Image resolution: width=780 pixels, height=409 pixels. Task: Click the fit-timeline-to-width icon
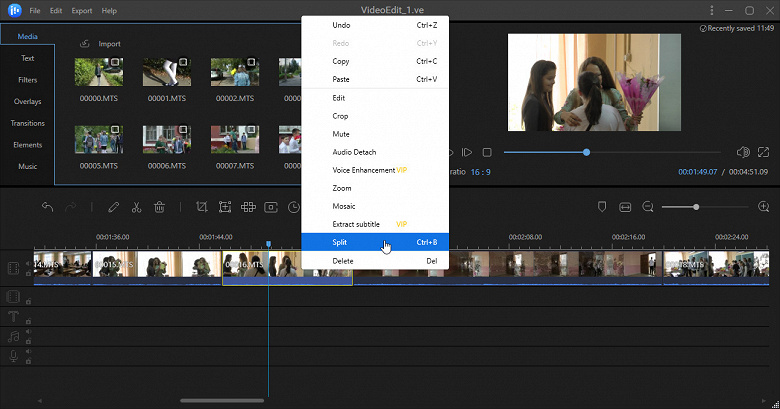point(625,207)
